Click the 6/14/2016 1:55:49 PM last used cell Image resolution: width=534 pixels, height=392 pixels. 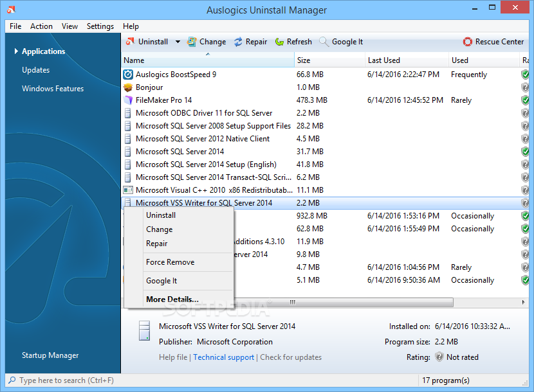(403, 229)
